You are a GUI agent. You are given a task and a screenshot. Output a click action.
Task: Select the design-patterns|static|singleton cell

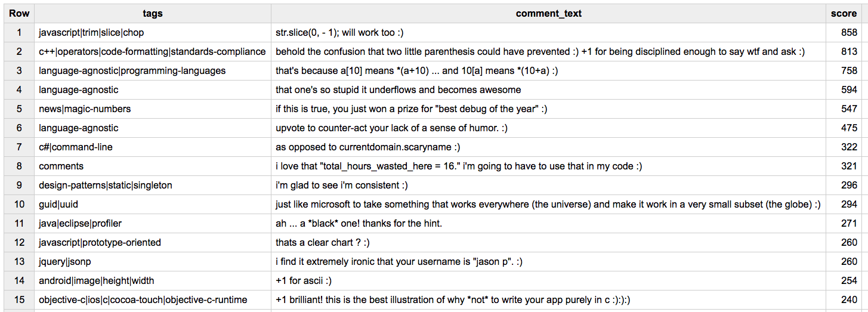(106, 186)
